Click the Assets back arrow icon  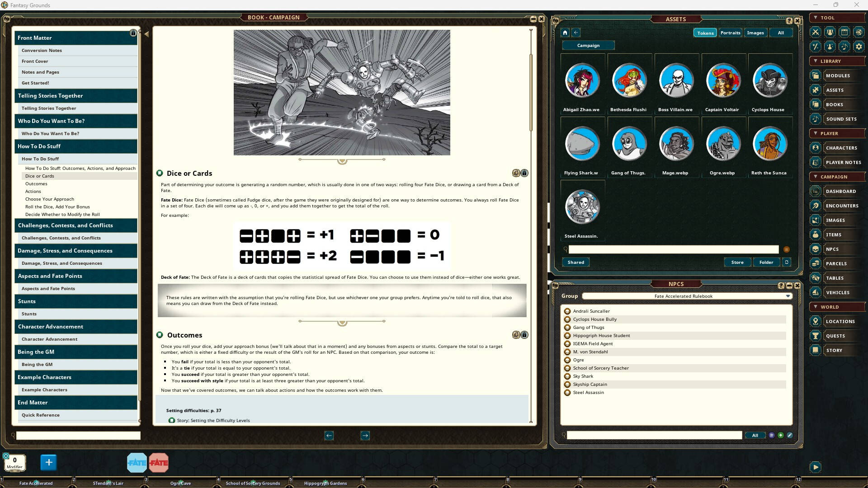576,33
